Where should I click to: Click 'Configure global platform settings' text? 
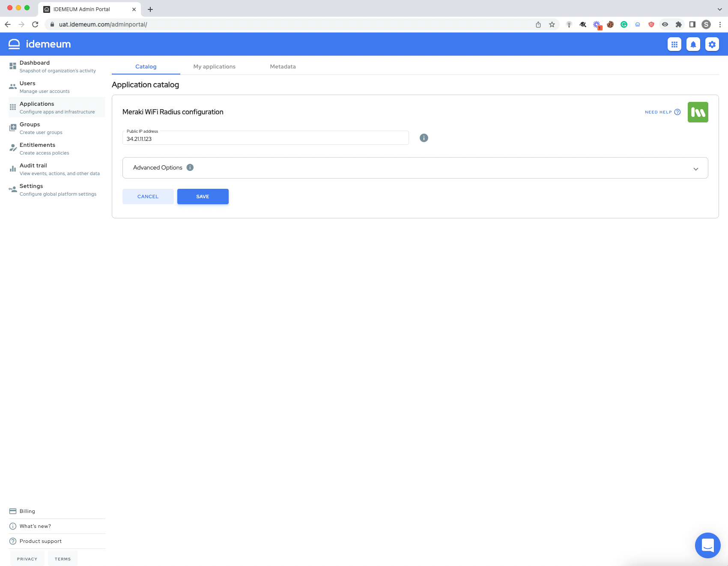pos(58,194)
